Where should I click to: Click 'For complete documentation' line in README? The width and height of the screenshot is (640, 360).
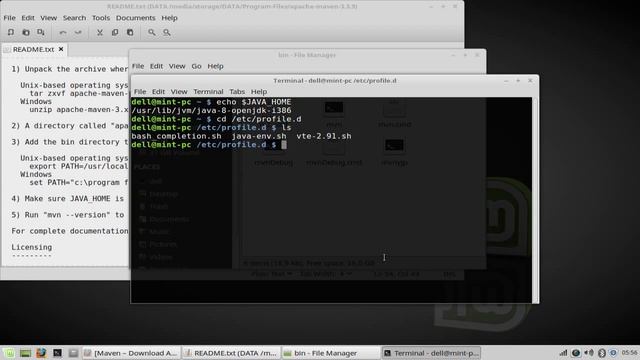(x=70, y=231)
